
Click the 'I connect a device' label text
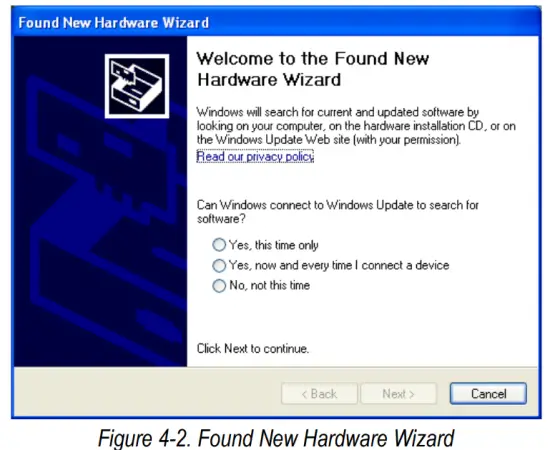(x=402, y=265)
